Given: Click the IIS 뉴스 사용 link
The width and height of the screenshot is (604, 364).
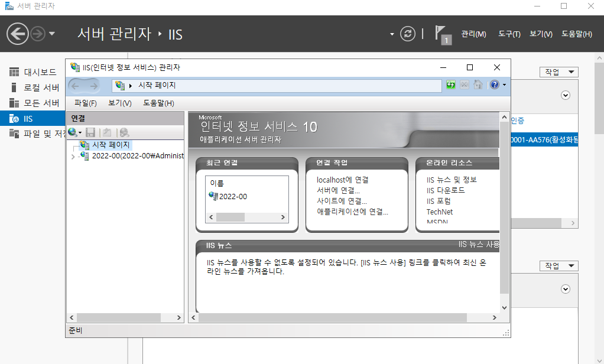Looking at the screenshot, I should (479, 244).
